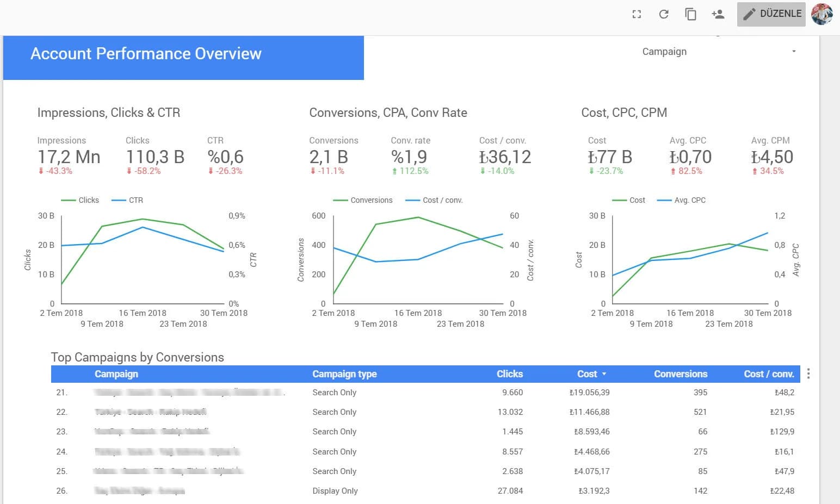Enter fullscreen presentation mode
The width and height of the screenshot is (840, 504).
[637, 14]
